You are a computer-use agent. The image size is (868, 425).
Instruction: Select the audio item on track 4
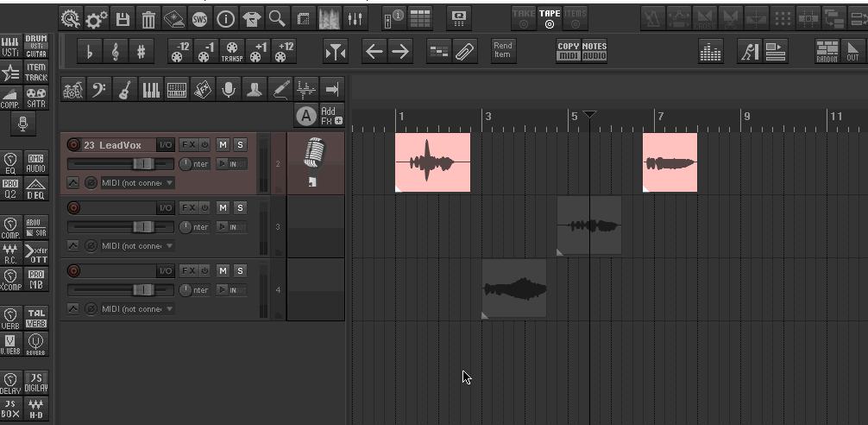point(514,289)
